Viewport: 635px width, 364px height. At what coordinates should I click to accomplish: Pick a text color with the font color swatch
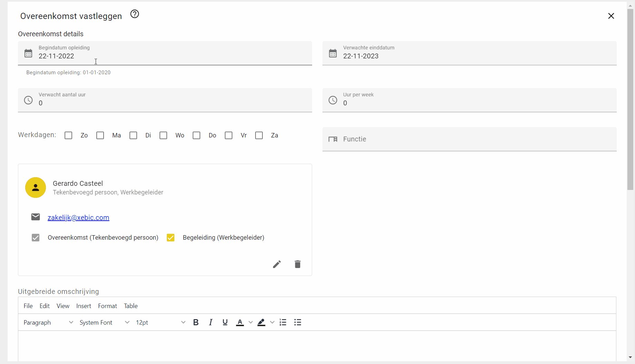[240, 322]
